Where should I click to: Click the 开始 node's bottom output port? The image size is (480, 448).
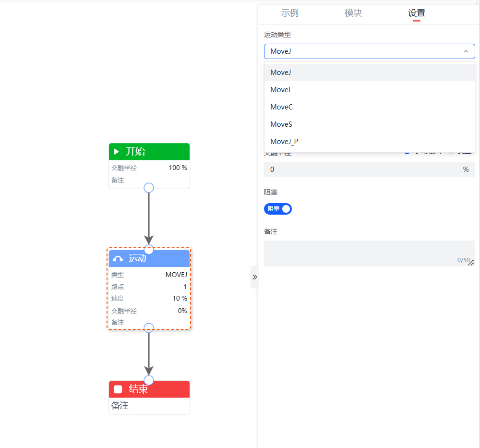point(149,188)
